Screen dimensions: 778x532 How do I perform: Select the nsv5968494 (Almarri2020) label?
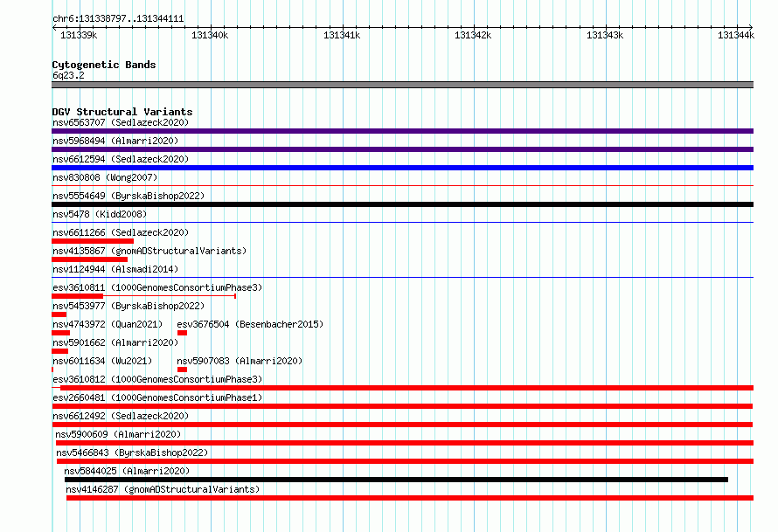pos(115,141)
